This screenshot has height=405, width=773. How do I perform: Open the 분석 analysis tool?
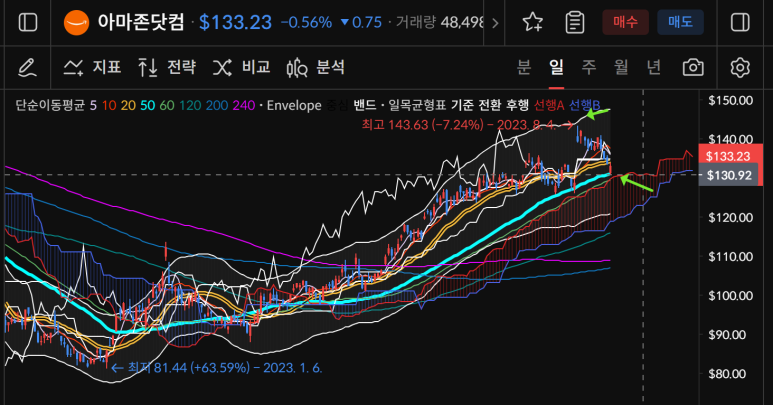click(x=316, y=68)
